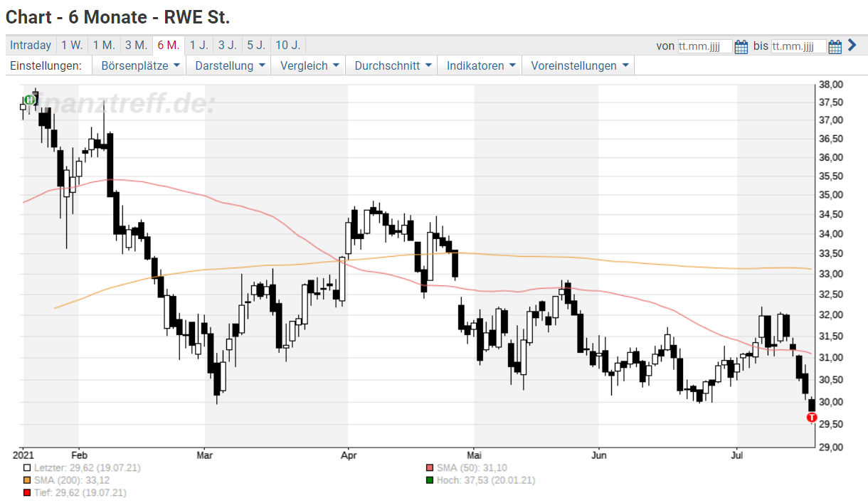The image size is (868, 503).
Task: Click the white Letzter legend swatch
Action: click(27, 468)
